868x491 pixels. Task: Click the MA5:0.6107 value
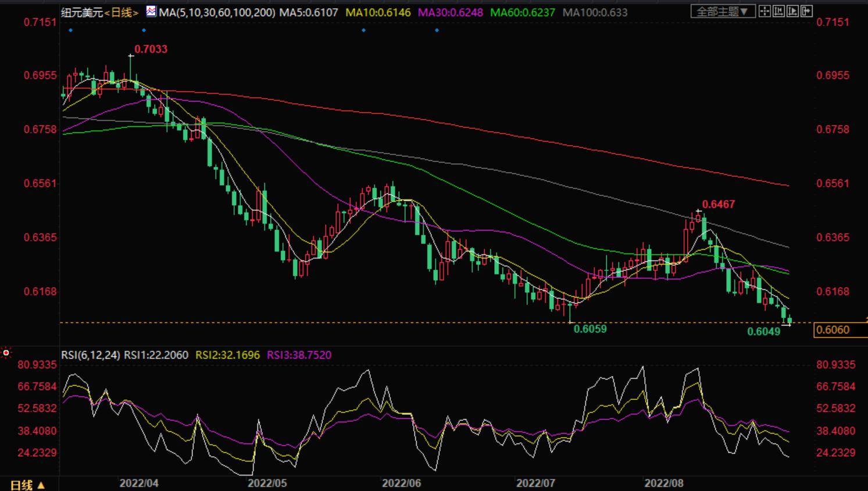309,12
